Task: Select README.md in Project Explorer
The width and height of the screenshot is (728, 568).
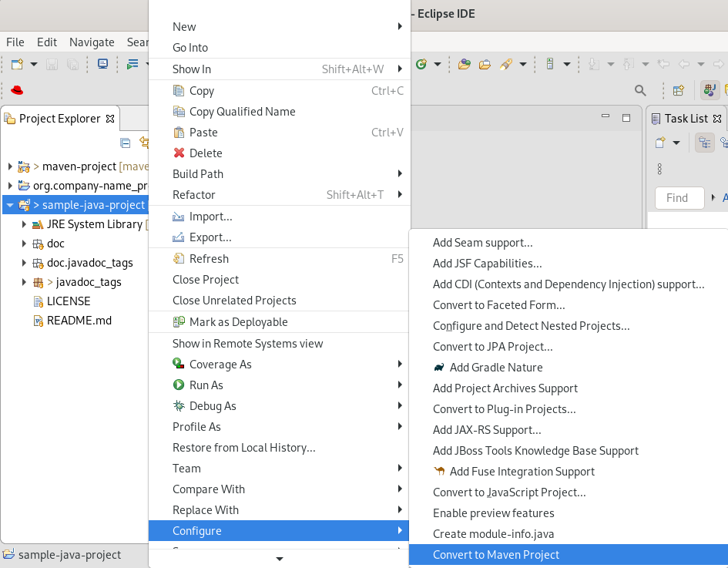Action: 79,321
